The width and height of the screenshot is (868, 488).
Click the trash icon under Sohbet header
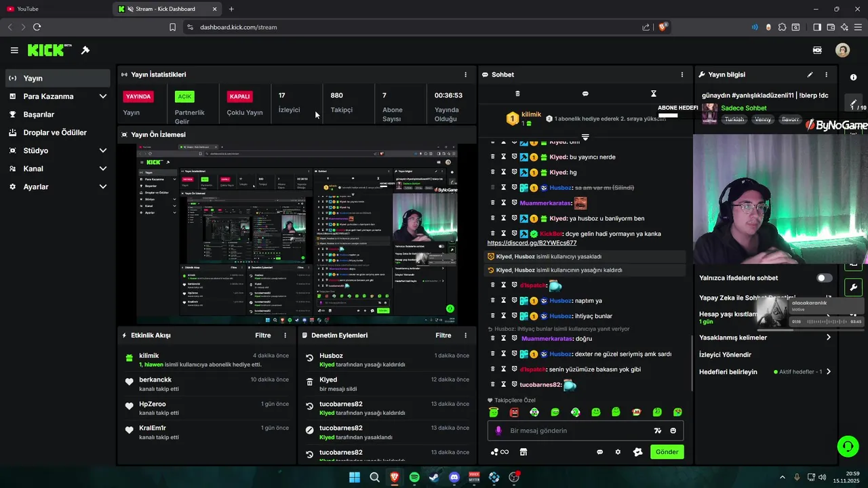click(x=517, y=94)
